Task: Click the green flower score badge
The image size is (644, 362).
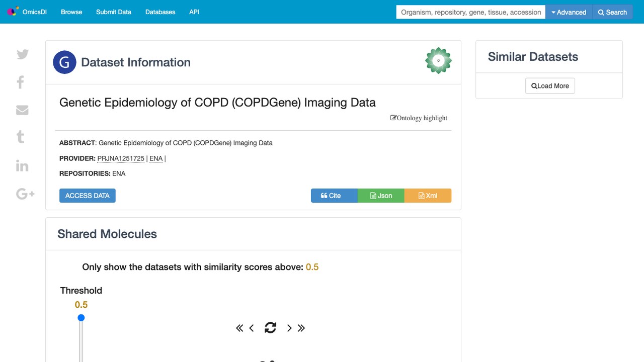Action: 438,61
